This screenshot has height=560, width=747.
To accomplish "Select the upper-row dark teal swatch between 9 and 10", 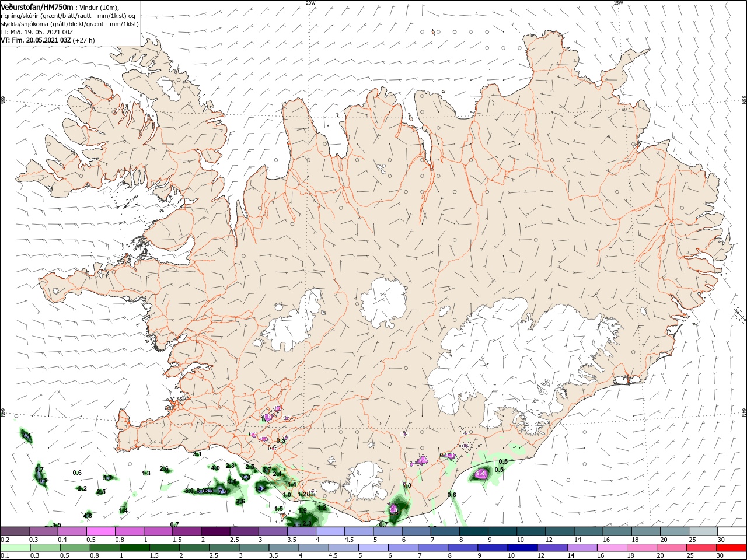I will 502,531.
